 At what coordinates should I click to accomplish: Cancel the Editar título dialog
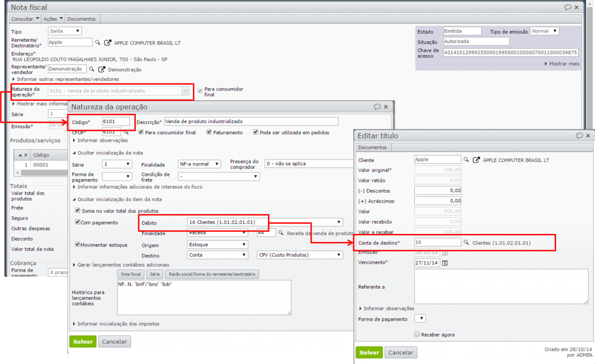(401, 352)
